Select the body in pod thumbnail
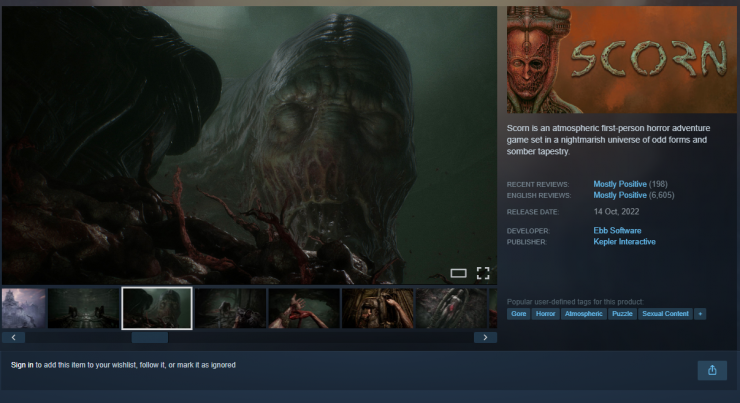The image size is (740, 403). click(451, 308)
